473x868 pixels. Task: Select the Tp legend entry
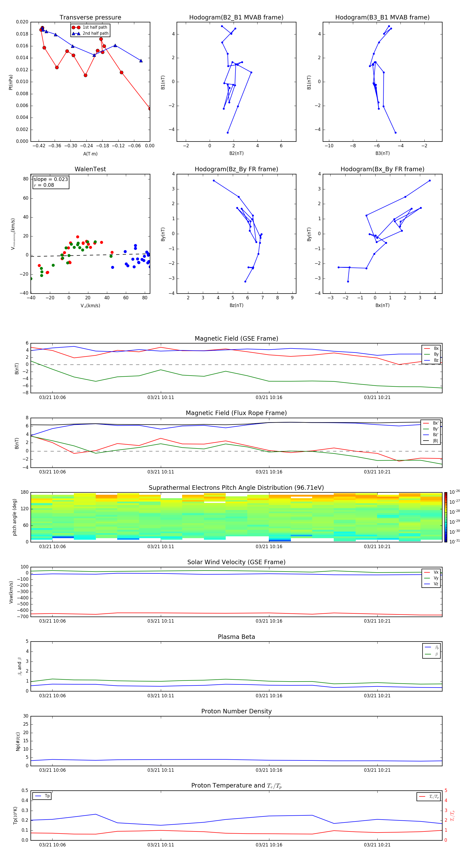point(42,796)
